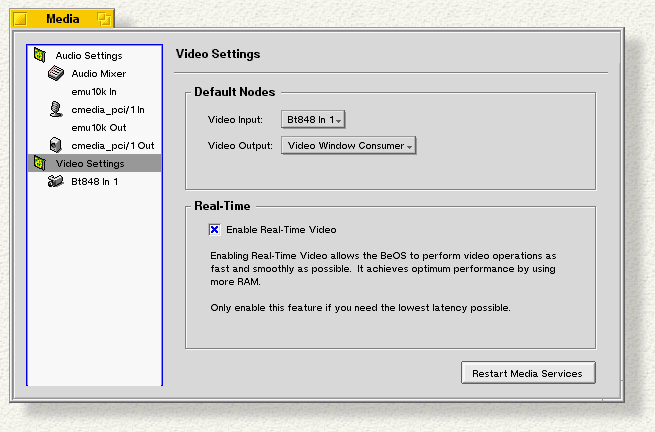Click the camera icon for Bt848 In 1

pos(55,181)
